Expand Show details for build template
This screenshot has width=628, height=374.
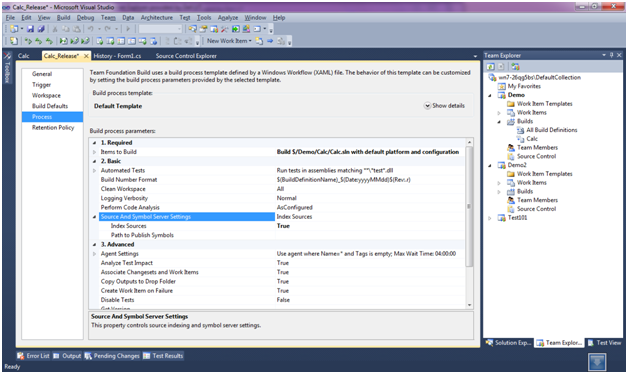point(444,106)
